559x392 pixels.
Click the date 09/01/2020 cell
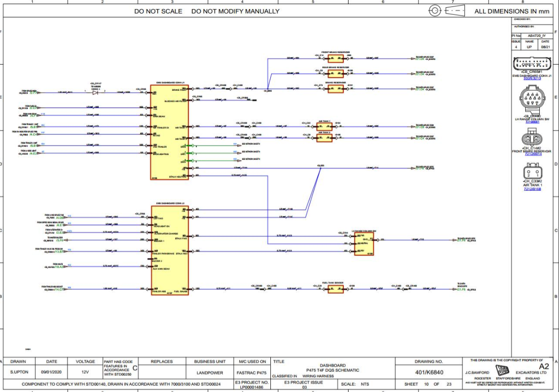(51, 372)
